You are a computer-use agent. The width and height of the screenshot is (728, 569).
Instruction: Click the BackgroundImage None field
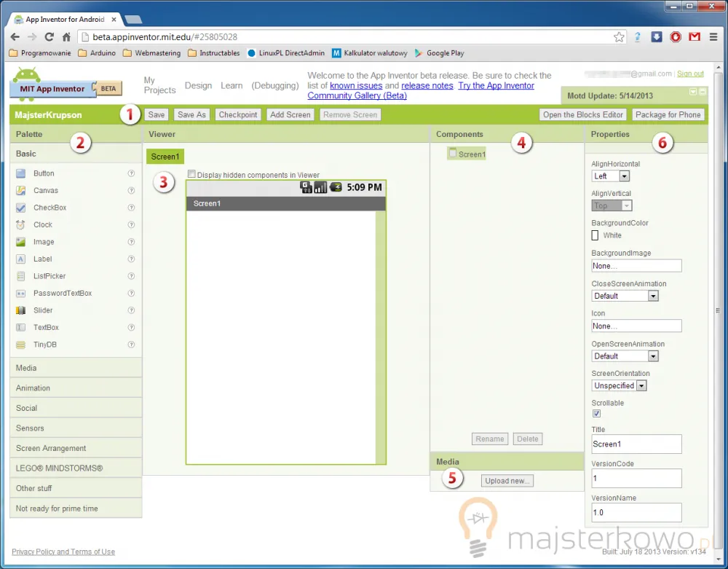[636, 266]
